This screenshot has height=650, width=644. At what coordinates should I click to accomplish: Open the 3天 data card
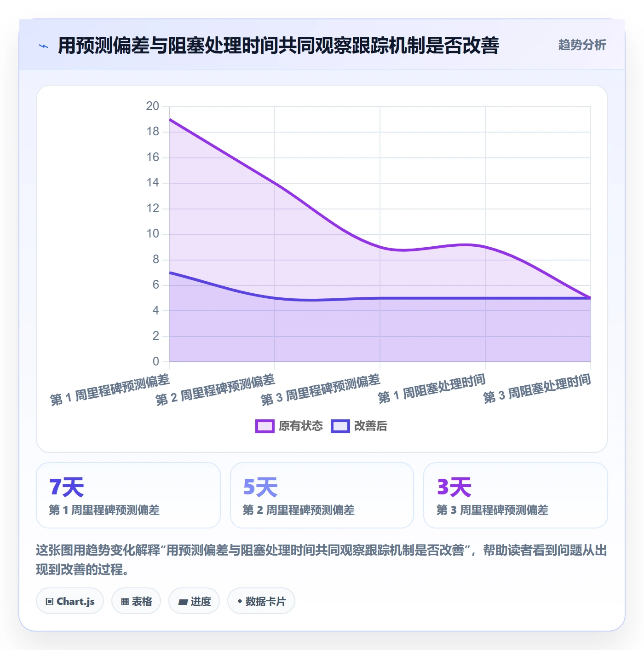(x=516, y=495)
